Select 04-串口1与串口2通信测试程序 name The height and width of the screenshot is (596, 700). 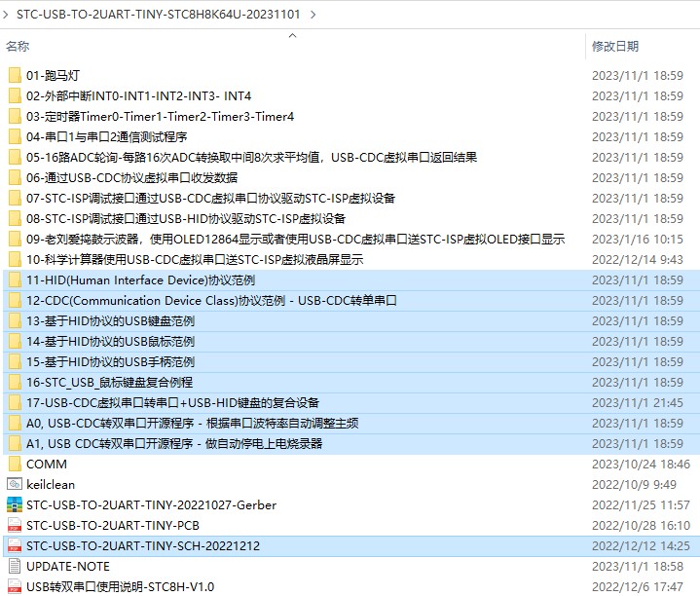[106, 136]
